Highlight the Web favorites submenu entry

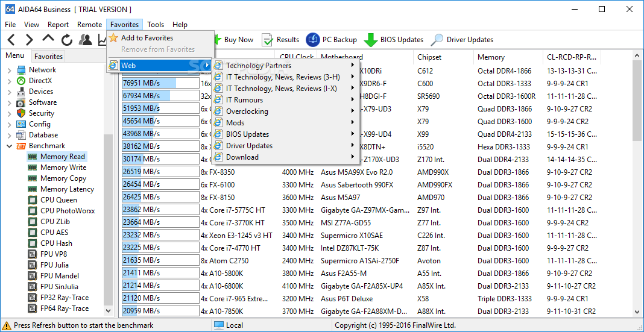[x=160, y=65]
